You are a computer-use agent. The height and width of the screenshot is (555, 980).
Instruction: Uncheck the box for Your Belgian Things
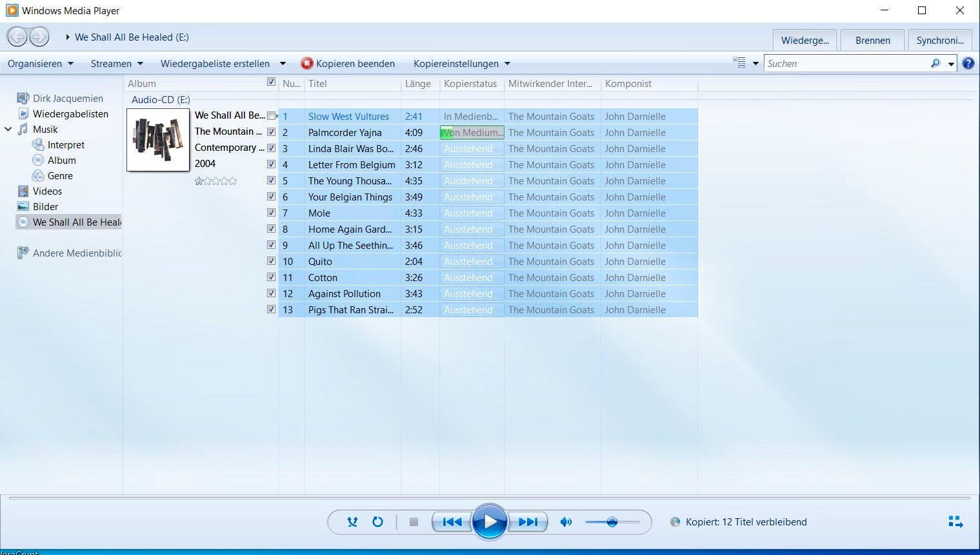pyautogui.click(x=271, y=197)
